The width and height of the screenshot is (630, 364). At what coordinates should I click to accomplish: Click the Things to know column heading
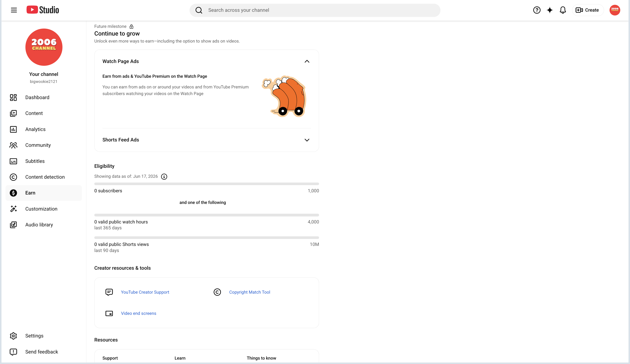[261, 358]
